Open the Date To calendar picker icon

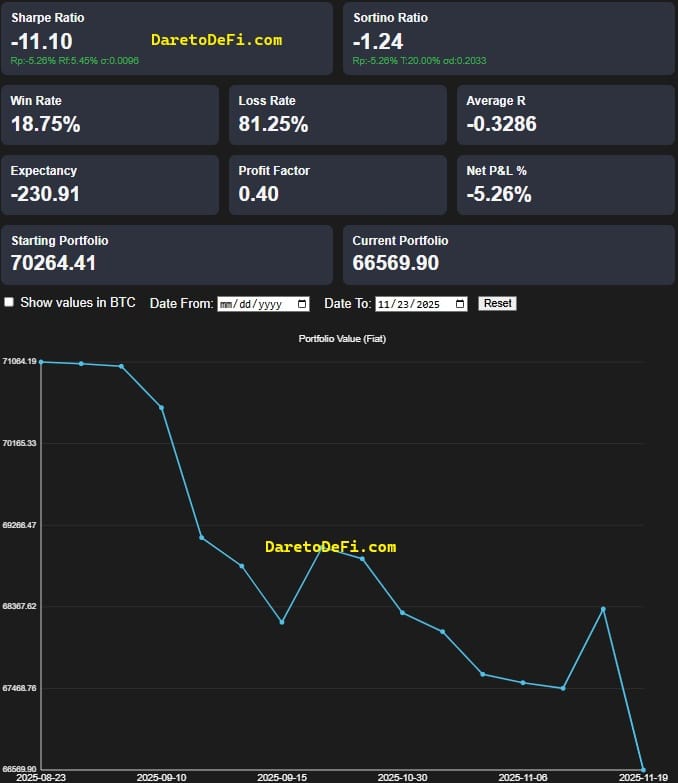coord(460,304)
